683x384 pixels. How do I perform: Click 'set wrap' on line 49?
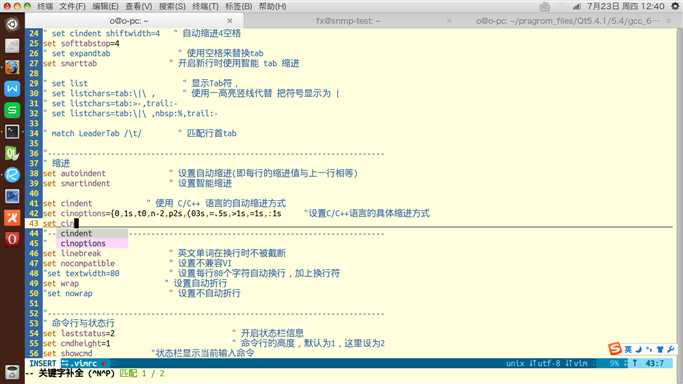point(61,283)
